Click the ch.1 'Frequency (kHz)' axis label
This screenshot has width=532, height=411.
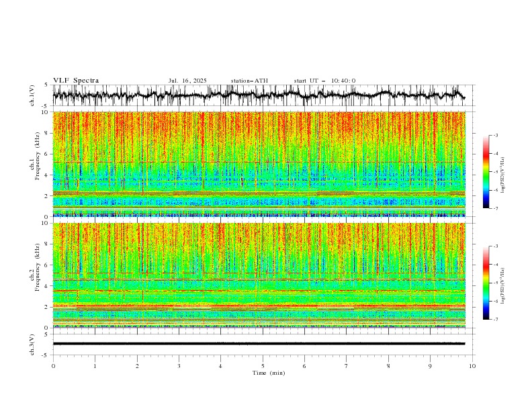[37, 156]
